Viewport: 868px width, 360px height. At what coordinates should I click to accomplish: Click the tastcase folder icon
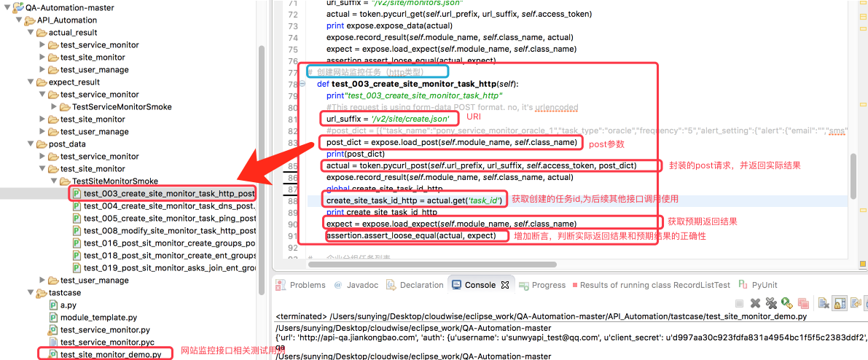pyautogui.click(x=41, y=293)
